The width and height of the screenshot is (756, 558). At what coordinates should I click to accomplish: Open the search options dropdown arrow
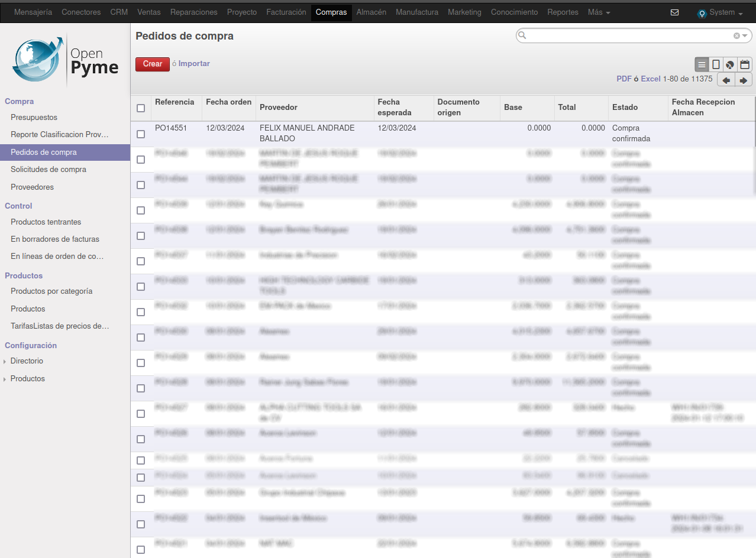tap(745, 35)
